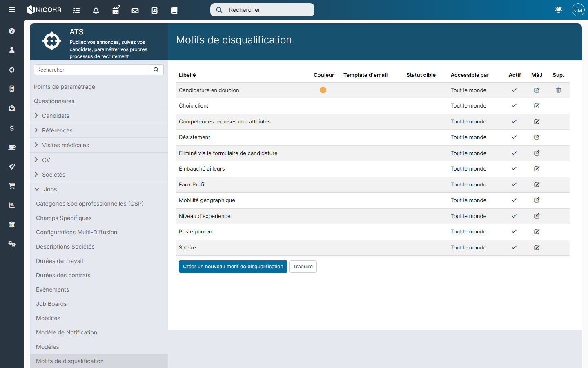The height and width of the screenshot is (368, 588).
Task: Open the mail envelope icon
Action: point(135,11)
